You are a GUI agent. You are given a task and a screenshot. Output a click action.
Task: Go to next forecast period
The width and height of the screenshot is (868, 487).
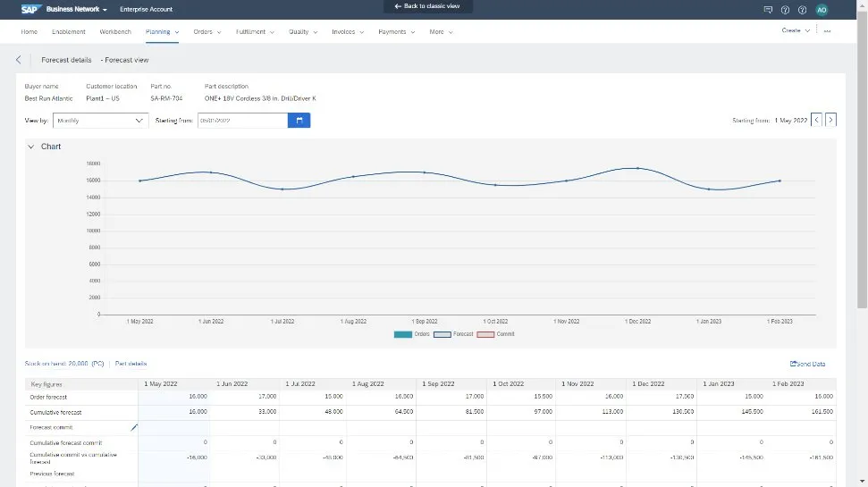[x=830, y=120]
